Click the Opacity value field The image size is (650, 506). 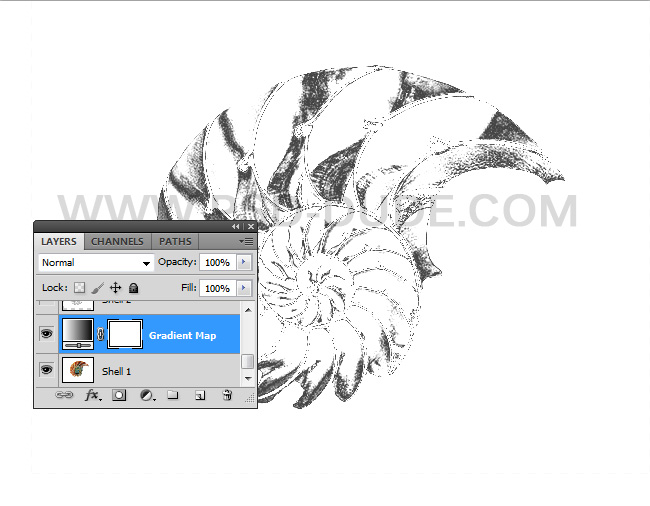(218, 262)
